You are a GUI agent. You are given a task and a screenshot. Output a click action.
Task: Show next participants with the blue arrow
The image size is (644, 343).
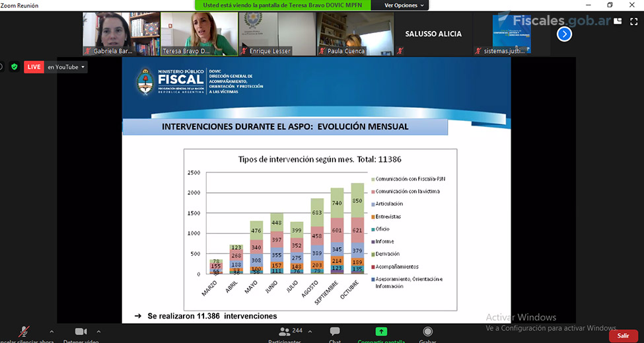click(564, 34)
